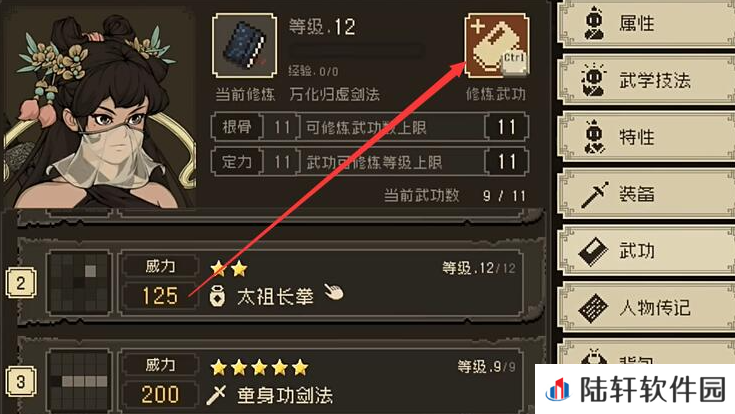Open the 武学技法 tab

pos(647,80)
